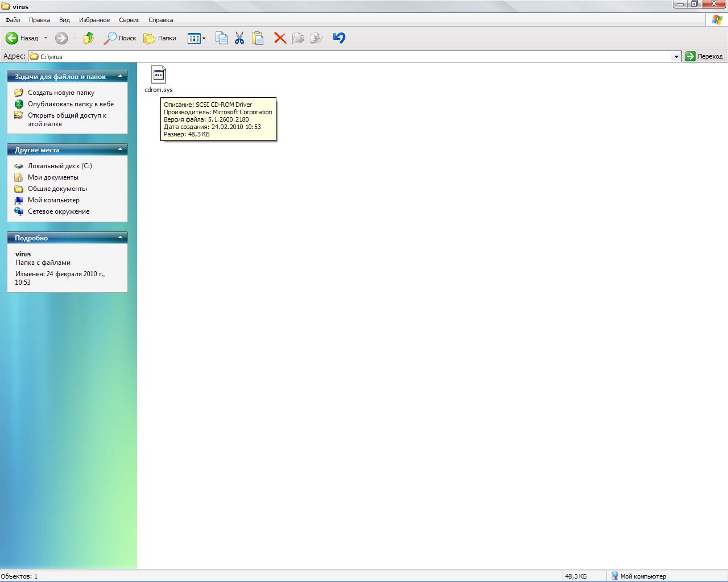This screenshot has height=582, width=728.
Task: Click the Сетевое окружение network icon
Action: (x=19, y=211)
